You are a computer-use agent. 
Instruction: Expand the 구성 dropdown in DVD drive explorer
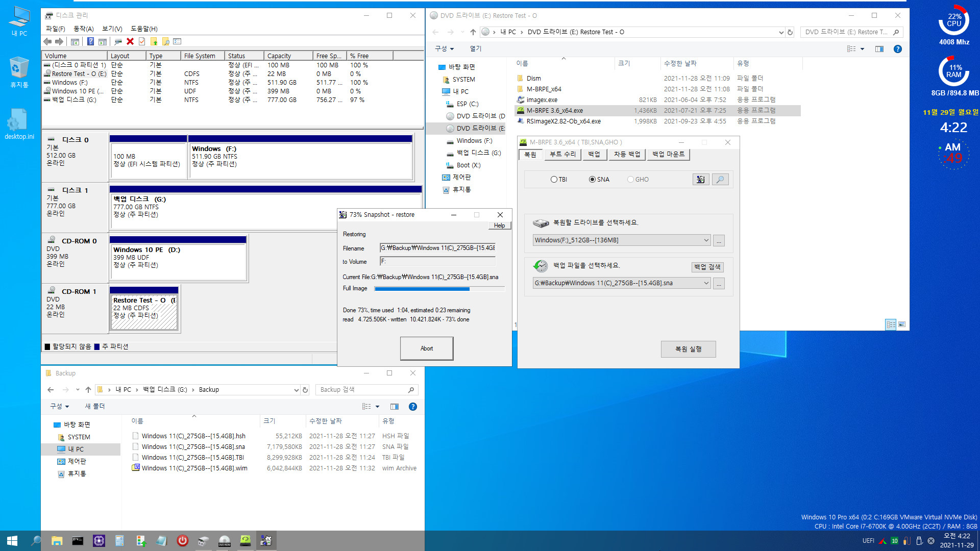pos(444,49)
